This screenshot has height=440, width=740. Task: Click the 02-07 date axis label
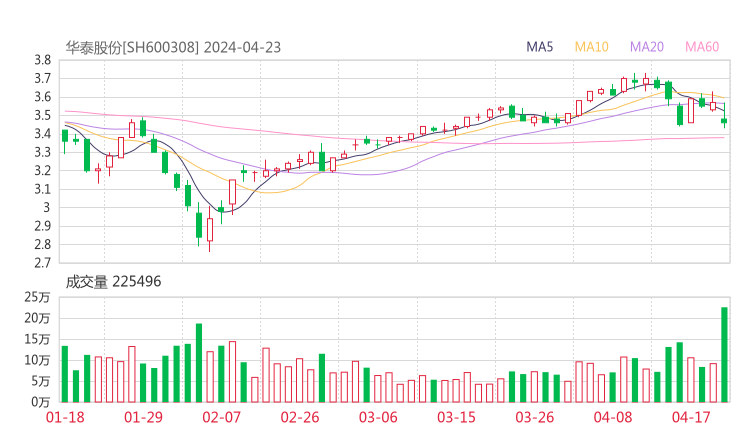click(x=221, y=417)
